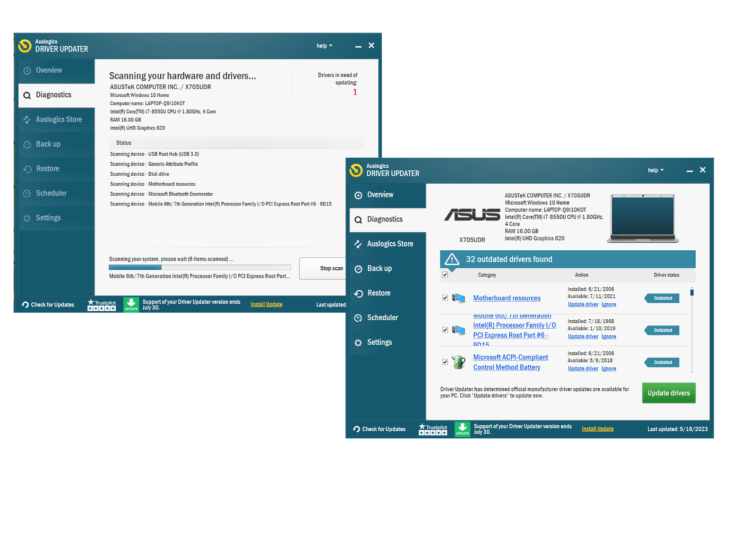Uncheck the Motherboard resources driver checkbox
Image resolution: width=756 pixels, height=537 pixels.
click(445, 298)
